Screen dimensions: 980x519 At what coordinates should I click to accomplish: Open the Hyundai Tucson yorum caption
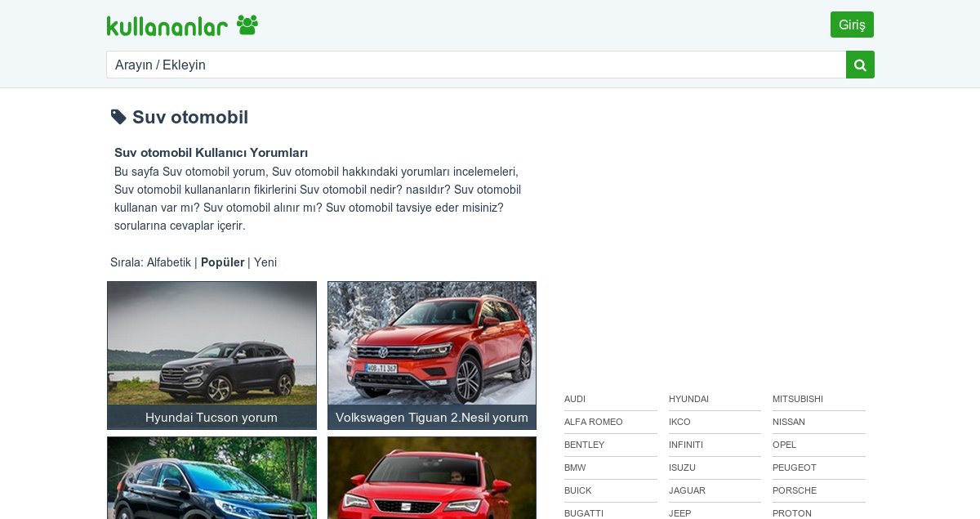pos(212,417)
